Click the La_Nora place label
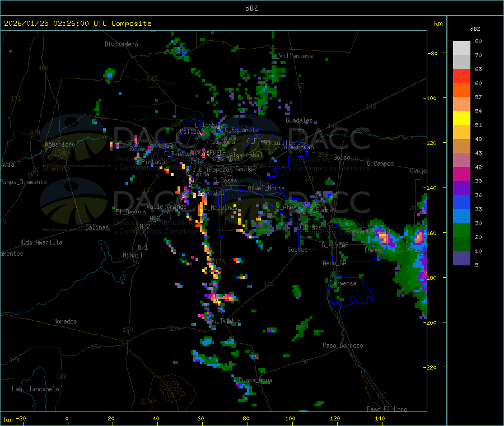This screenshot has width=504, height=426. click(223, 142)
